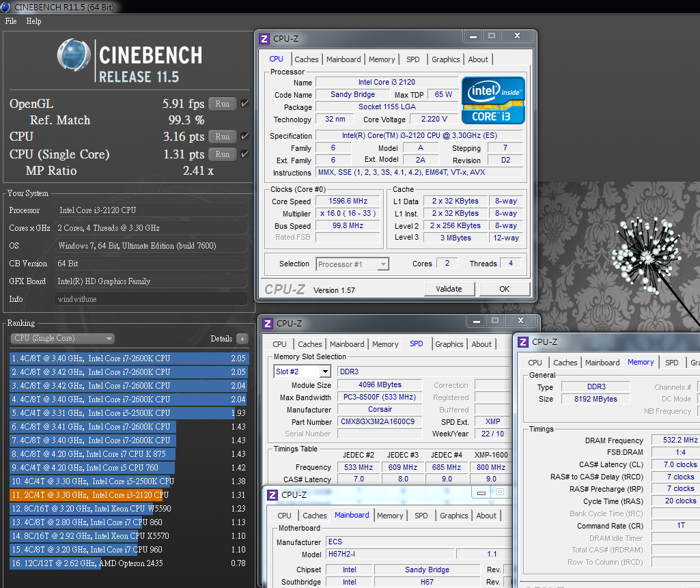Click the Part Number CMX8GX3M2A1600C9
700x588 pixels.
(380, 421)
